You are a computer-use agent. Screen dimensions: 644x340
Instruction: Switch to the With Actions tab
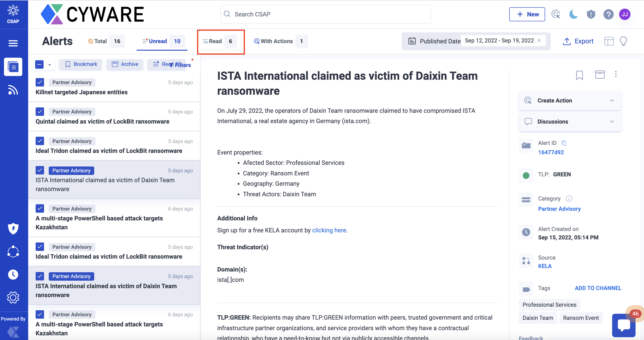[276, 41]
